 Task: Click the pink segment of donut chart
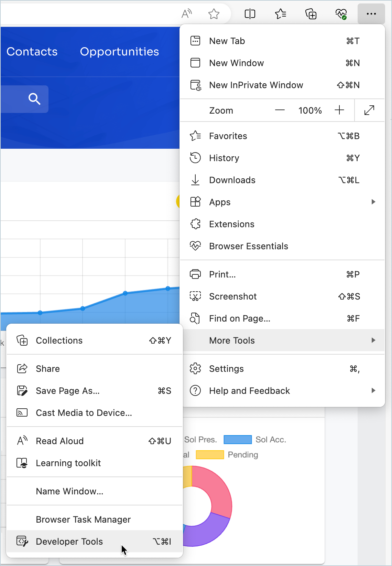click(216, 489)
